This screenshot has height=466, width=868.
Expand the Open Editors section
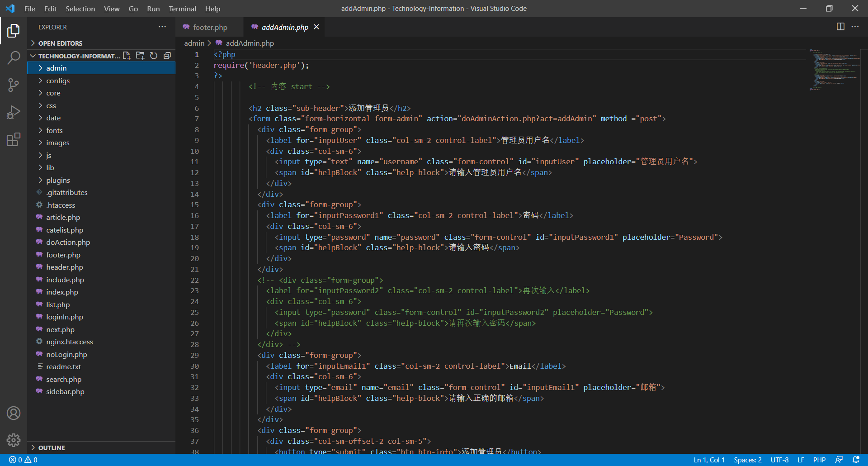(x=101, y=43)
